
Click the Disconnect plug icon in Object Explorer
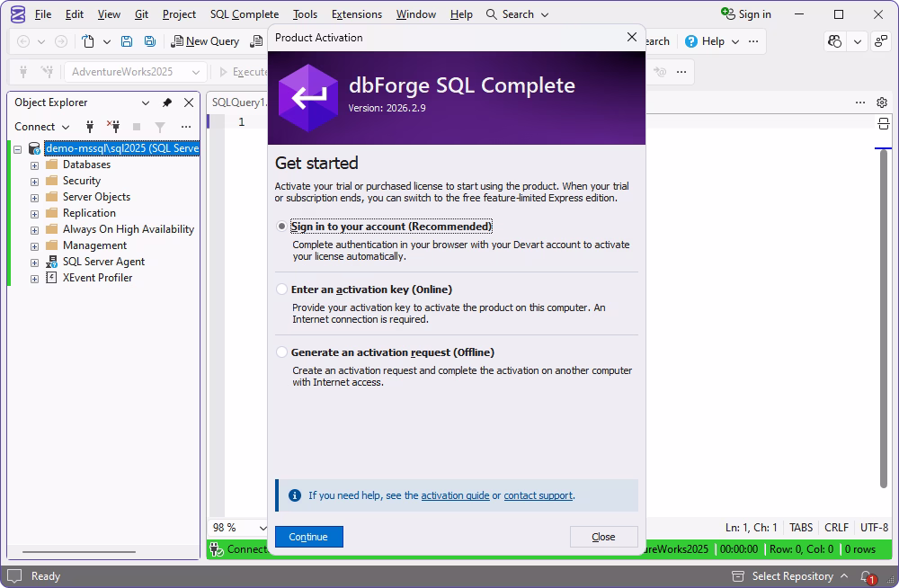click(113, 126)
